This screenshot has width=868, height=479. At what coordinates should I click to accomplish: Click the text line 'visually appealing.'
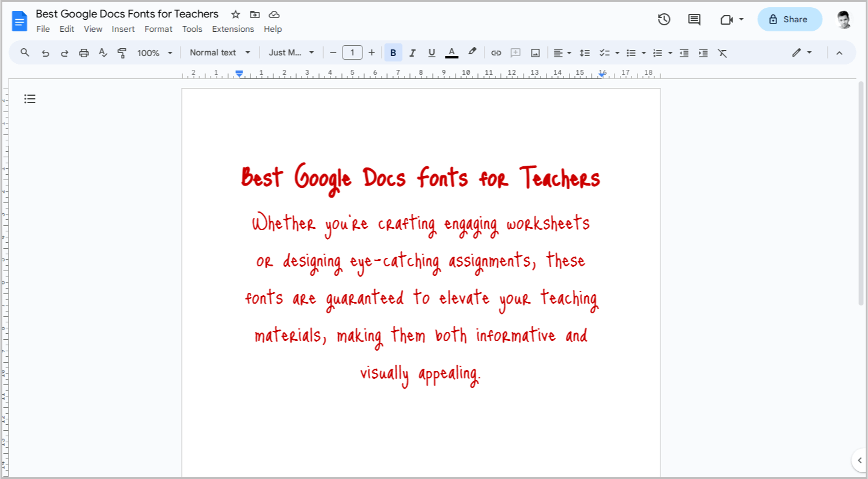(x=420, y=374)
